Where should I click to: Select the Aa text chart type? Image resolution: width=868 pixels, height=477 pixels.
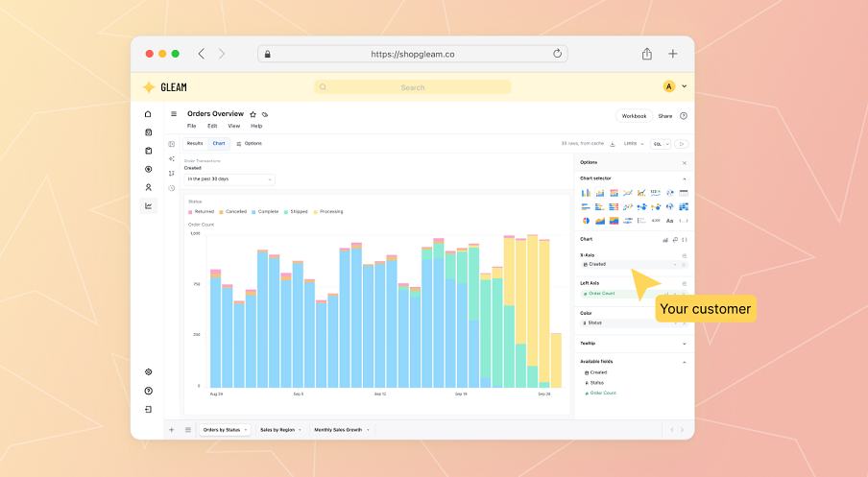click(669, 220)
